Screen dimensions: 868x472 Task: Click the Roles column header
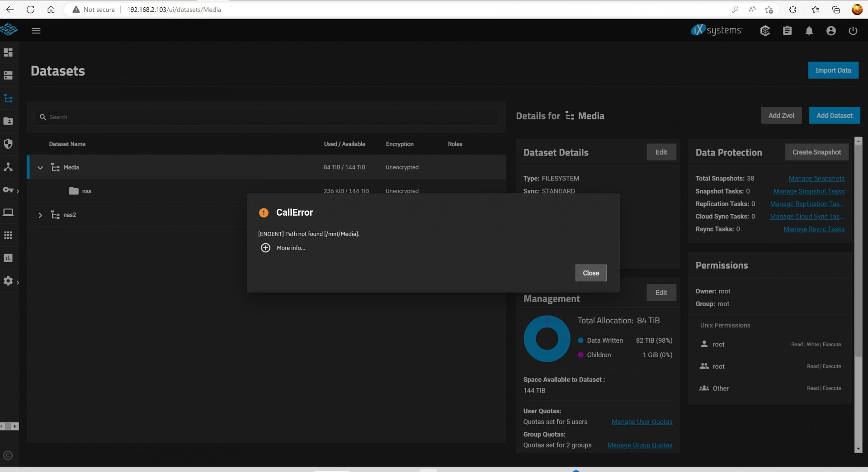coord(455,144)
